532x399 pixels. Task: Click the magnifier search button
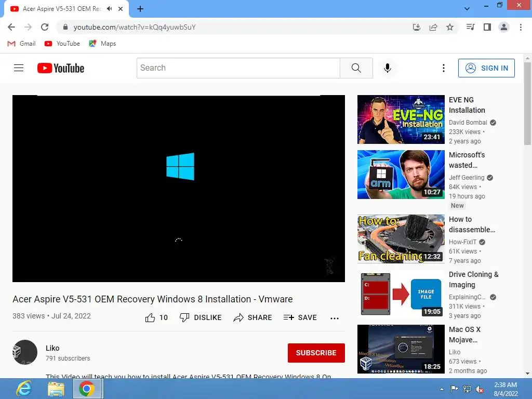[356, 68]
